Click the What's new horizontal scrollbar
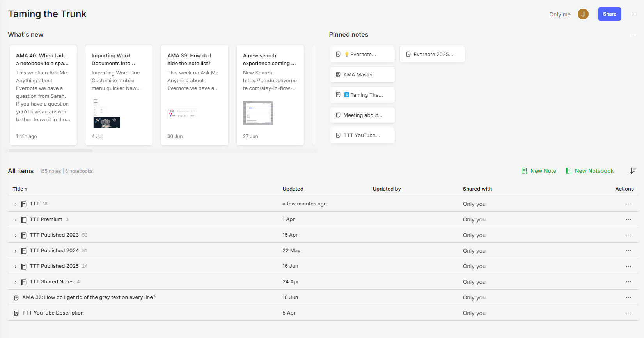This screenshot has height=338, width=644. (51, 150)
